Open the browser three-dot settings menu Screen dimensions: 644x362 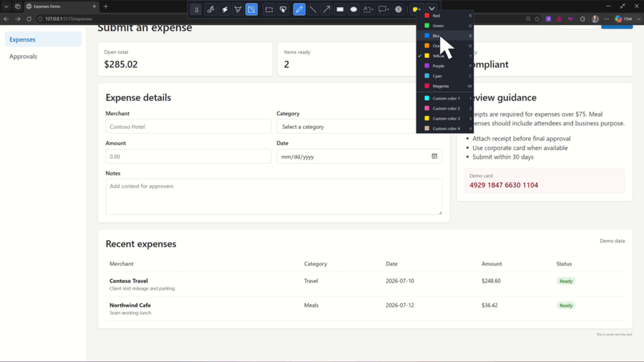tap(606, 19)
